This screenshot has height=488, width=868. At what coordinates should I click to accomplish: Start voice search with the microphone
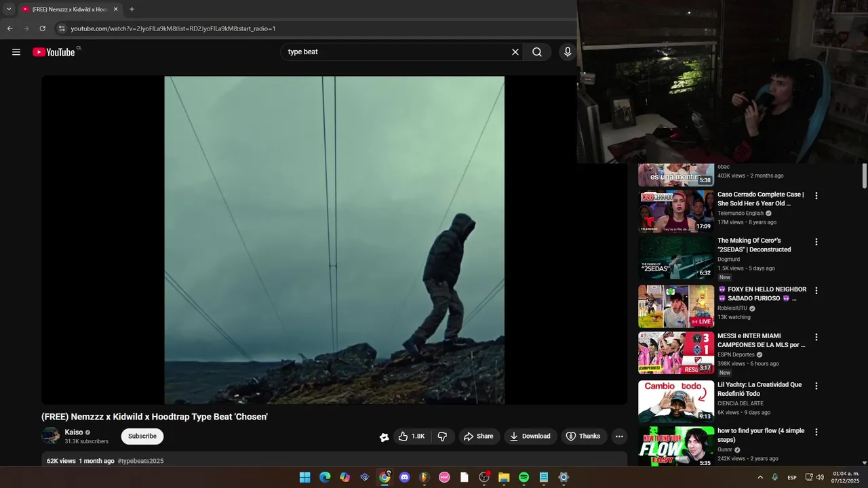pyautogui.click(x=568, y=52)
